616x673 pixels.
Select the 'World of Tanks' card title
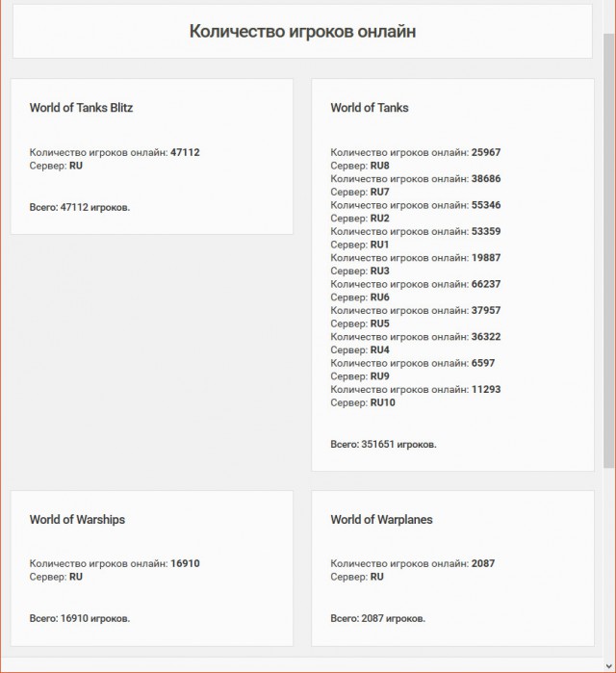click(370, 108)
